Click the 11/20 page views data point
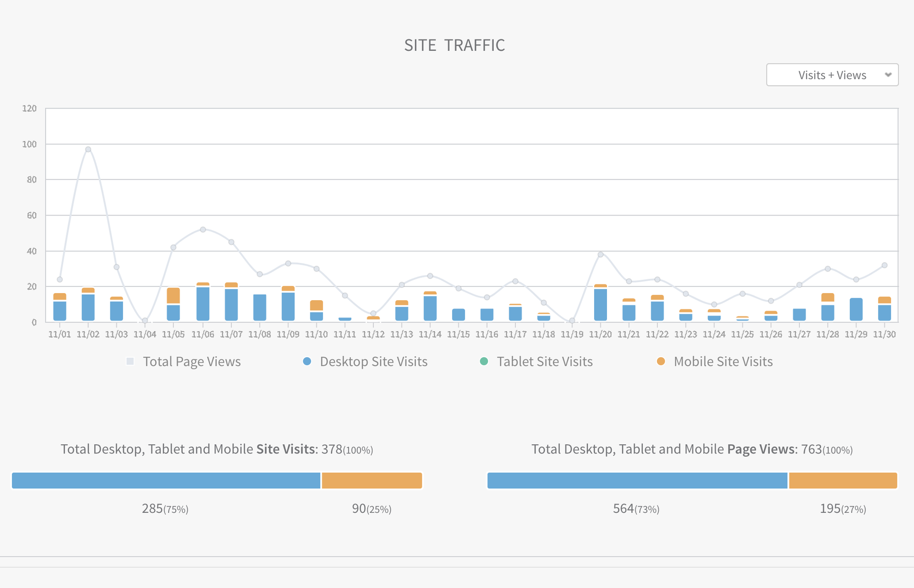This screenshot has height=588, width=914. coord(600,255)
